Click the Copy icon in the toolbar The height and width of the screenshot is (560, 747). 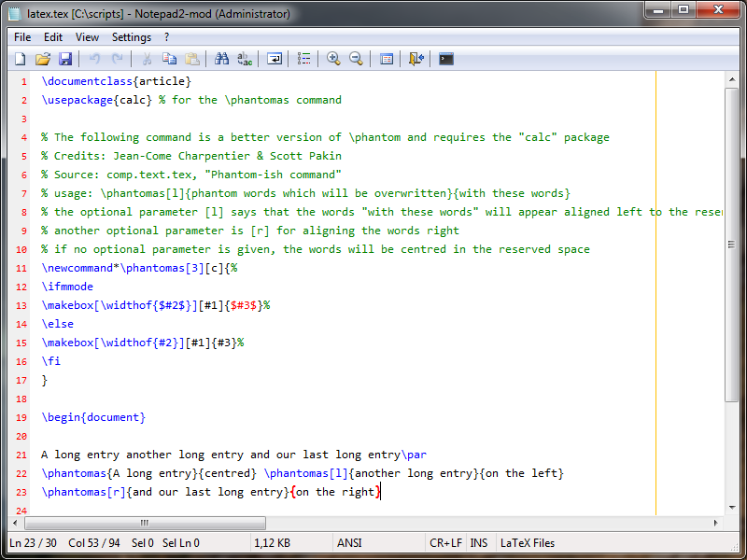[169, 59]
